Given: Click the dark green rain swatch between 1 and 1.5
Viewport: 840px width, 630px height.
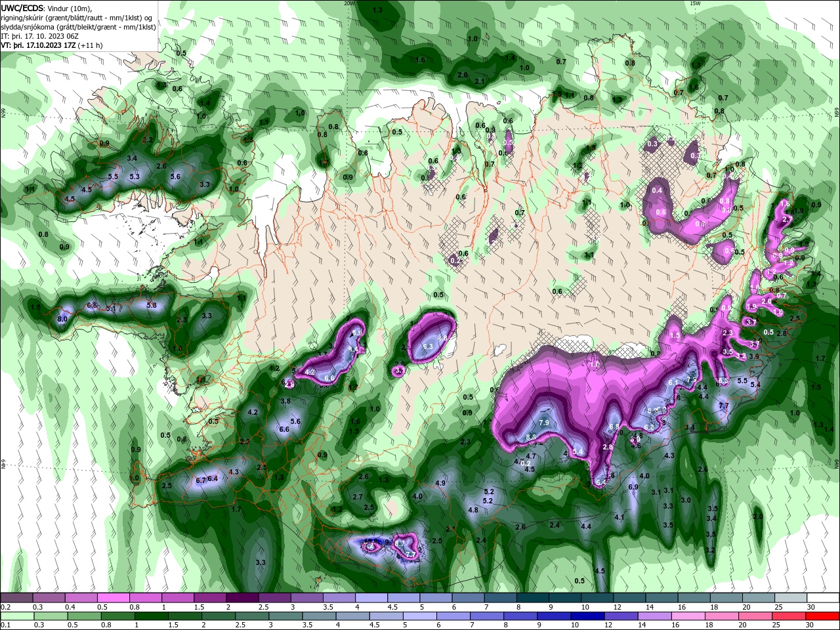Looking at the screenshot, I should [151, 616].
